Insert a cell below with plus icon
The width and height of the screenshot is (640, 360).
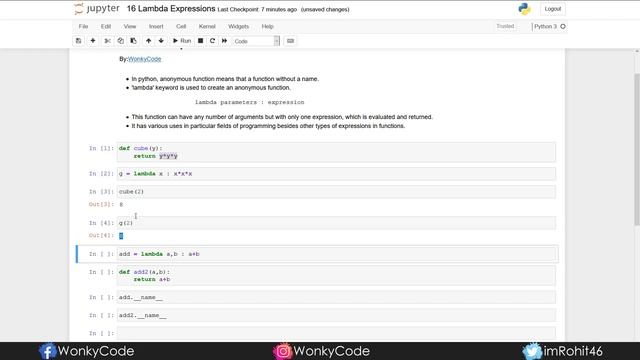pyautogui.click(x=93, y=41)
